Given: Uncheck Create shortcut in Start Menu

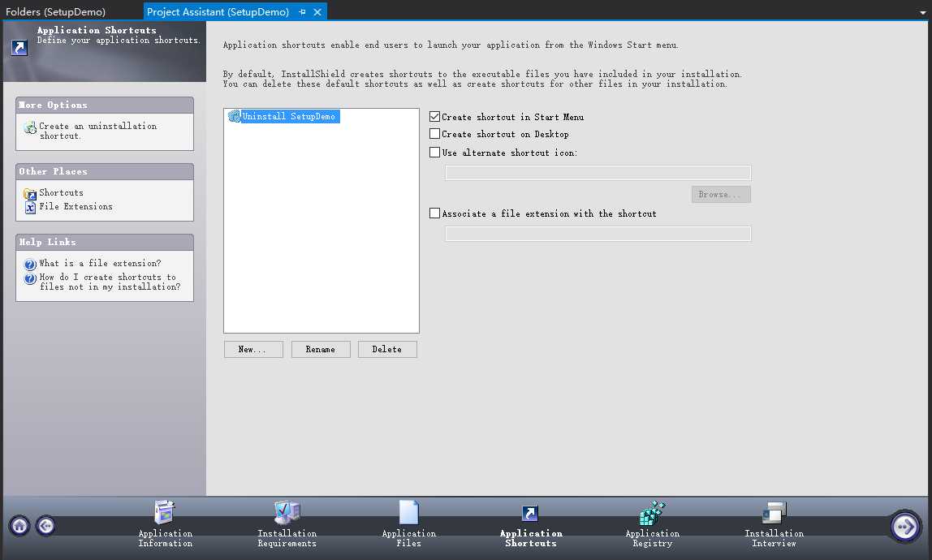Looking at the screenshot, I should pos(435,117).
